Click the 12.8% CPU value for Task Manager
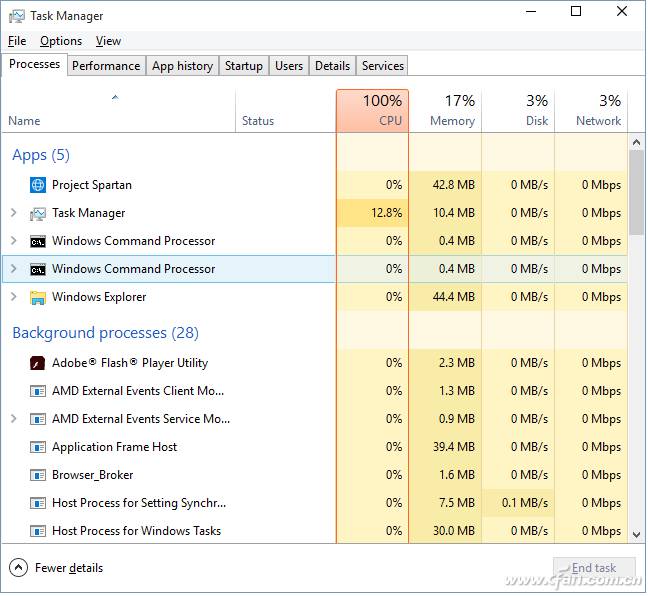The height and width of the screenshot is (596, 648). (x=386, y=213)
